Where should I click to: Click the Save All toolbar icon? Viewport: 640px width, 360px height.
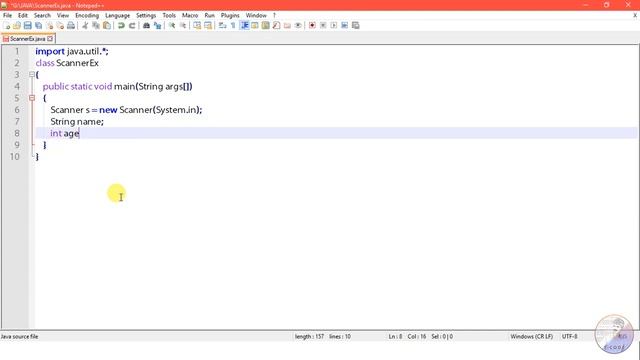tap(38, 25)
